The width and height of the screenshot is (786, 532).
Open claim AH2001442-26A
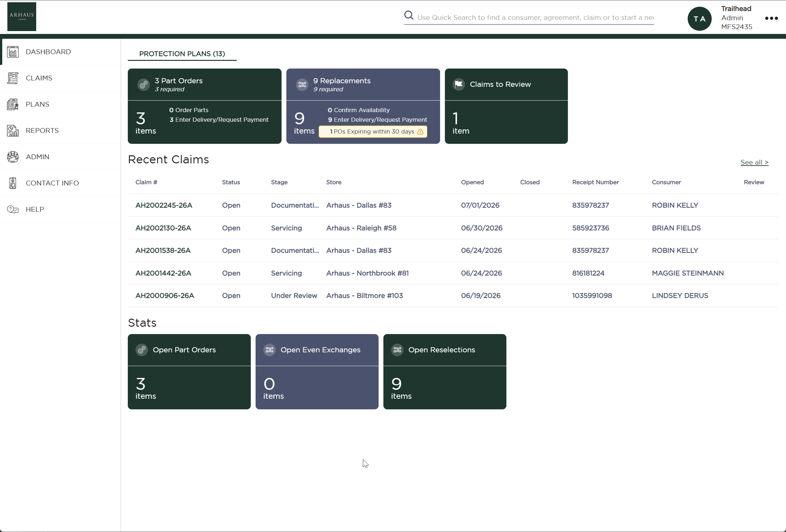[163, 273]
